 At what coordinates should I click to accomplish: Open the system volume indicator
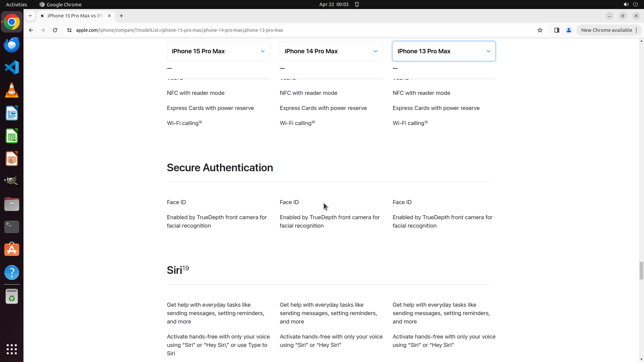click(x=626, y=4)
